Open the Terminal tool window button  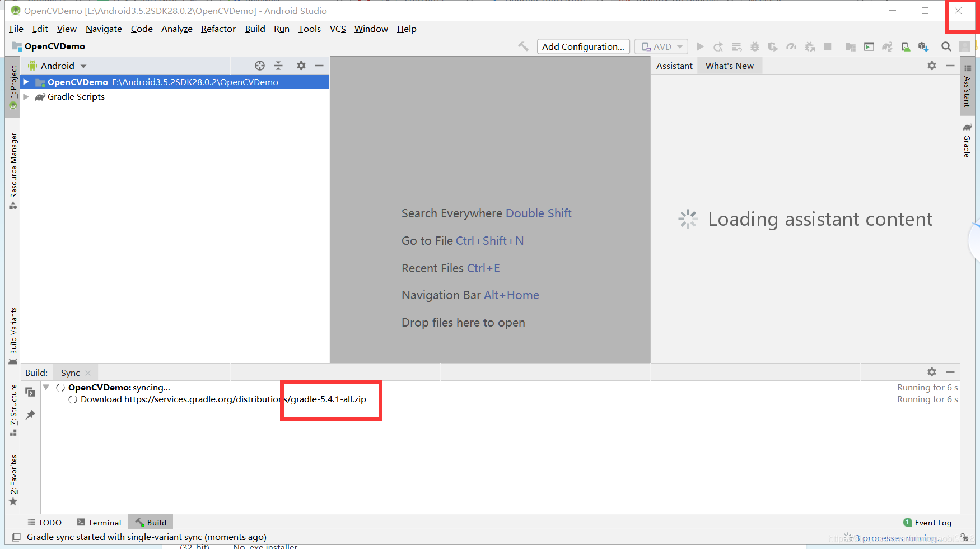[x=99, y=522]
